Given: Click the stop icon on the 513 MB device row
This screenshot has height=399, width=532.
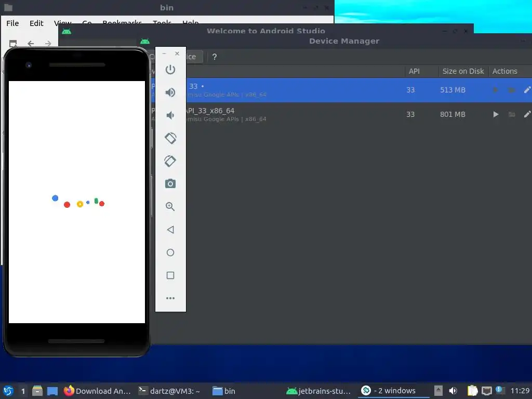Looking at the screenshot, I should point(496,90).
